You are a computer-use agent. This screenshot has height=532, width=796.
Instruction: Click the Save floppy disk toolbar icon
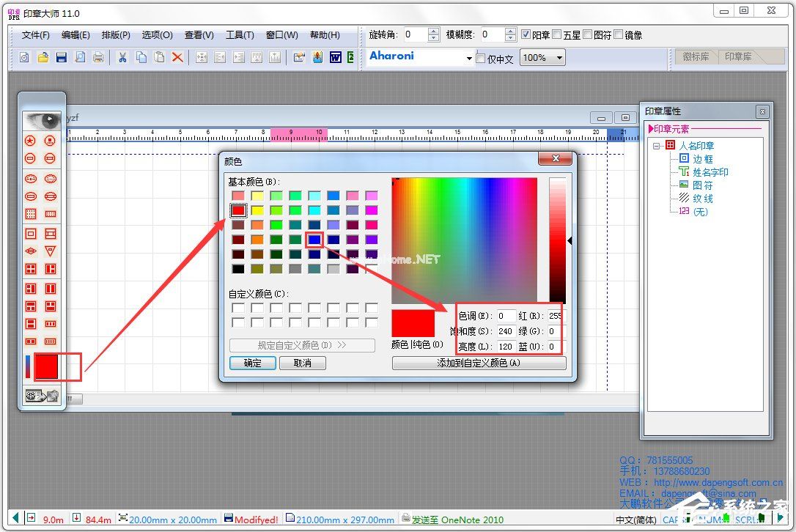pyautogui.click(x=62, y=57)
